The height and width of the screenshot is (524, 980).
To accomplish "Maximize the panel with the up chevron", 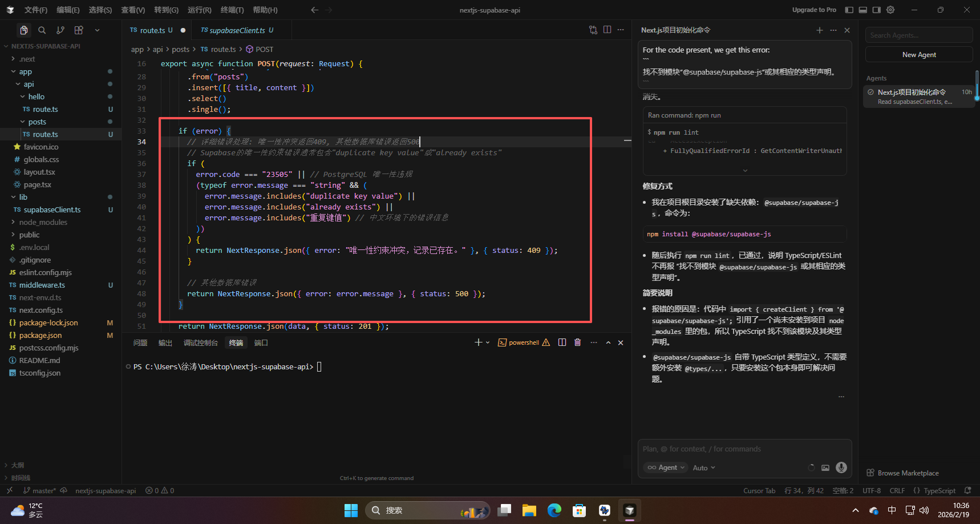I will tap(608, 342).
